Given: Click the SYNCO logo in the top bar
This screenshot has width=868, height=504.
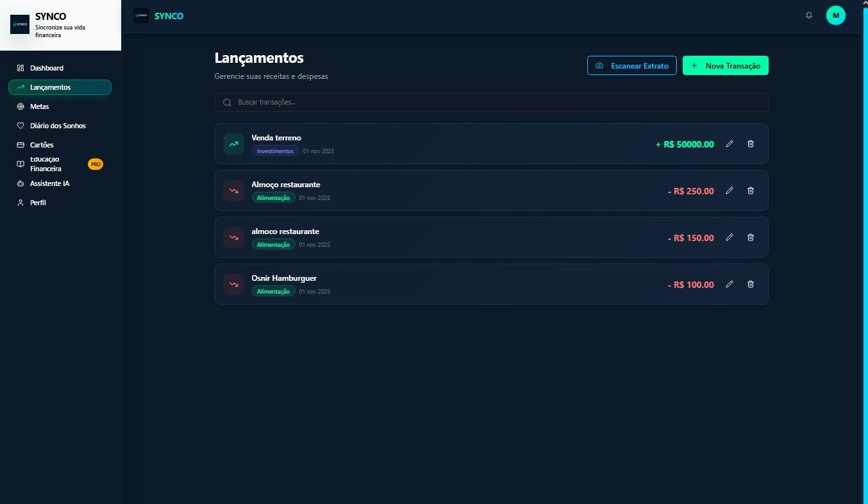Looking at the screenshot, I should coord(159,15).
